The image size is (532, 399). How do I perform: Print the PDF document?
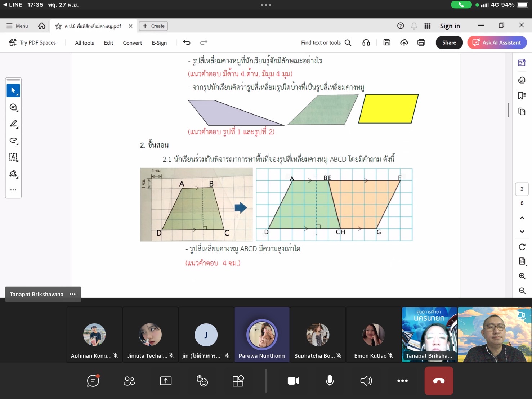pyautogui.click(x=421, y=42)
